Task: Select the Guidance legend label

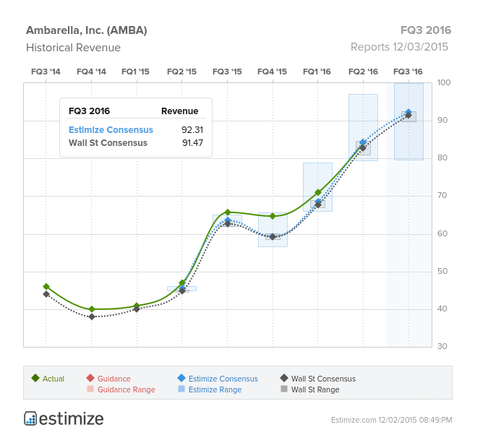Action: pos(114,379)
